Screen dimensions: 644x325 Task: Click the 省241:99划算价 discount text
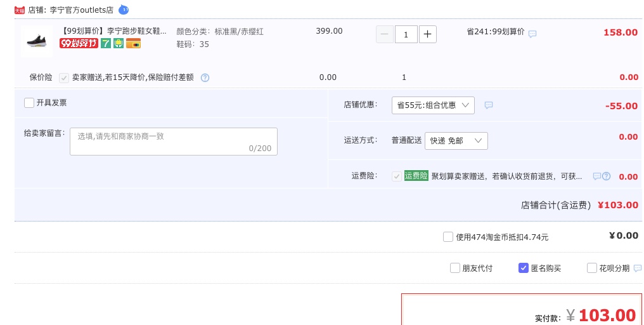[x=495, y=32]
